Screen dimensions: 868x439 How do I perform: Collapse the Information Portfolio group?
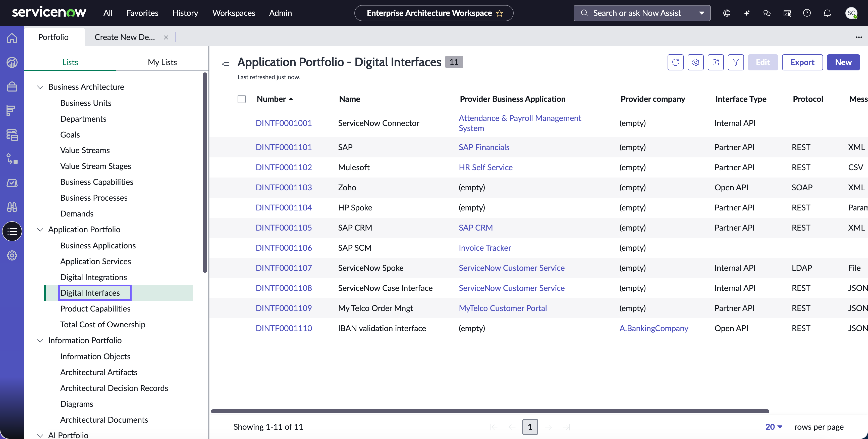40,340
